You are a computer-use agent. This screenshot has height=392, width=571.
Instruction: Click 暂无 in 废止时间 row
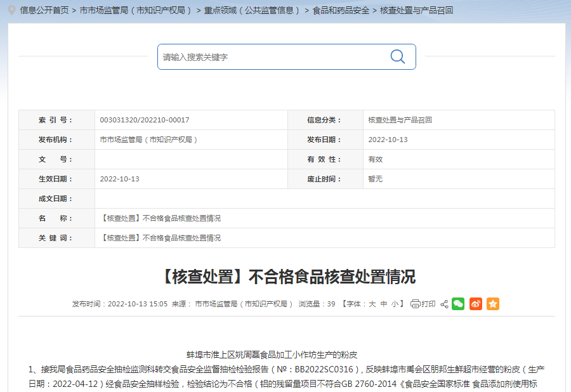point(375,179)
